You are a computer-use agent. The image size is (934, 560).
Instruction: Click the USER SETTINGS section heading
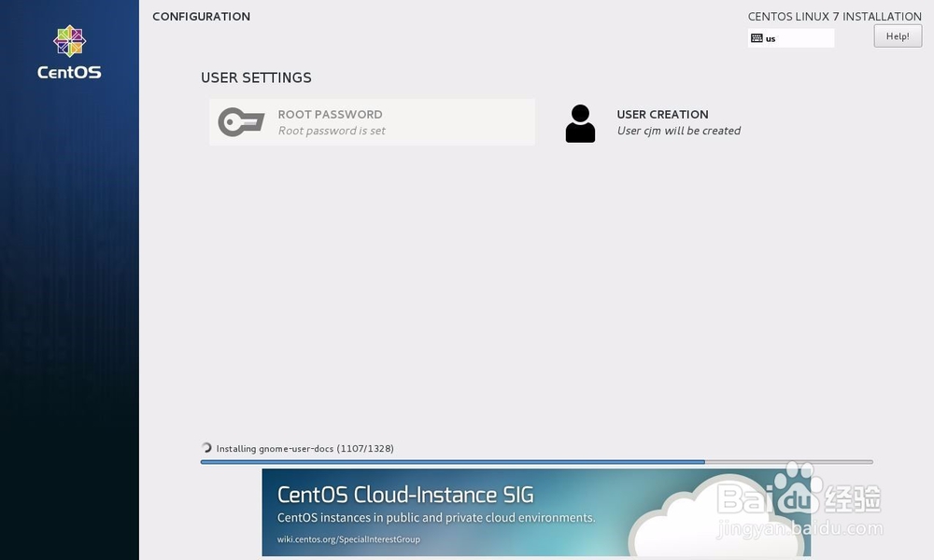(x=256, y=77)
